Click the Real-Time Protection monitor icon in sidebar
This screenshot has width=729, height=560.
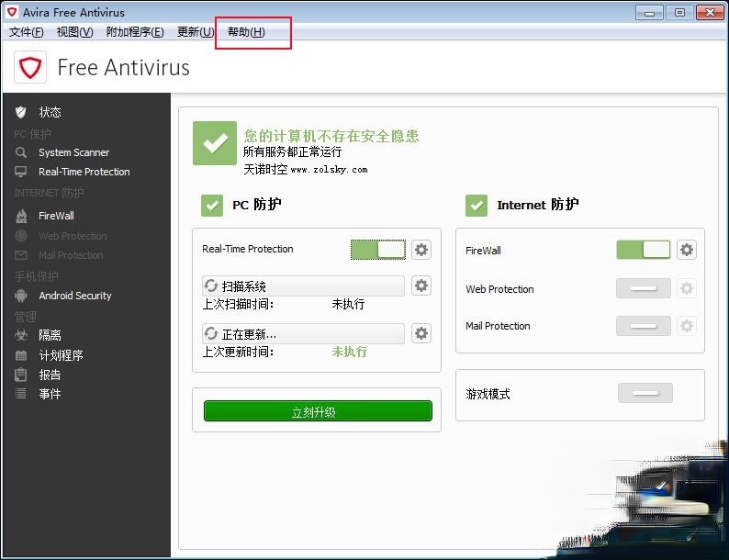21,172
